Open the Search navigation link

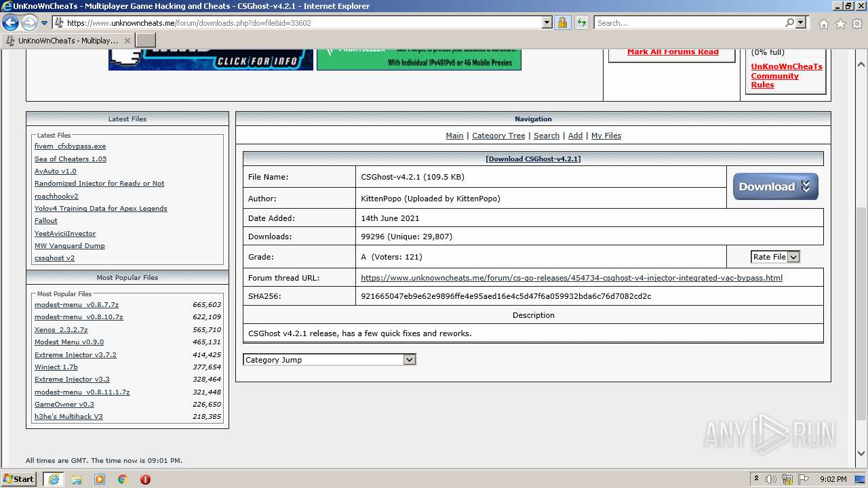click(547, 136)
